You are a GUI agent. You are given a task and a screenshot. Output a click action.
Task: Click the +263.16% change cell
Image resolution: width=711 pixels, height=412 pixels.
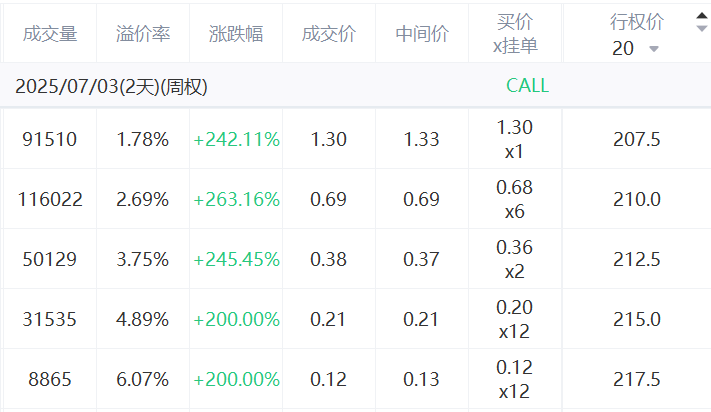236,199
